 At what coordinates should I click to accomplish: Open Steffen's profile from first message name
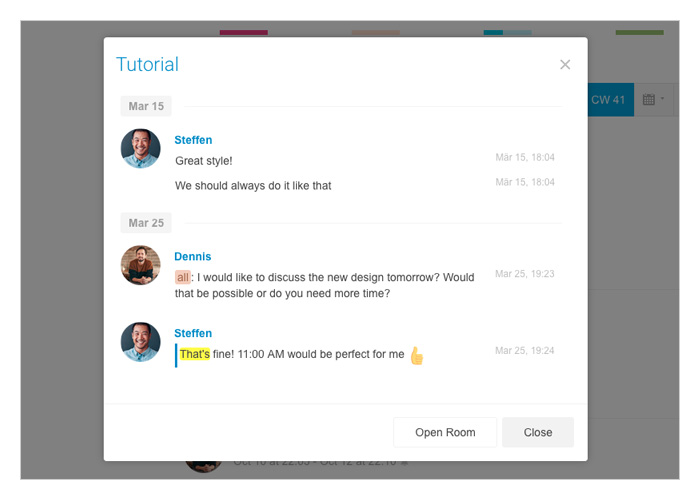193,140
